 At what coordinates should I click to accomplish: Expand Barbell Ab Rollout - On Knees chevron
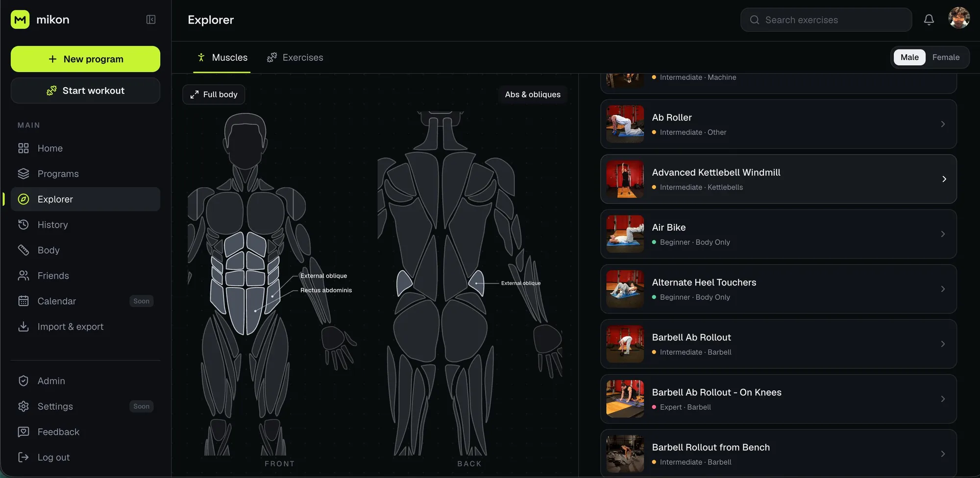tap(943, 399)
